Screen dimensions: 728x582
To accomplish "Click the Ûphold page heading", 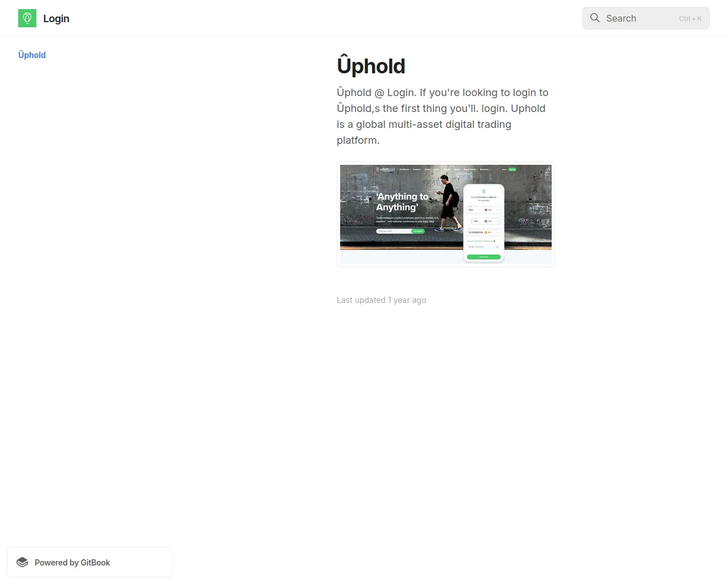I will 371,65.
